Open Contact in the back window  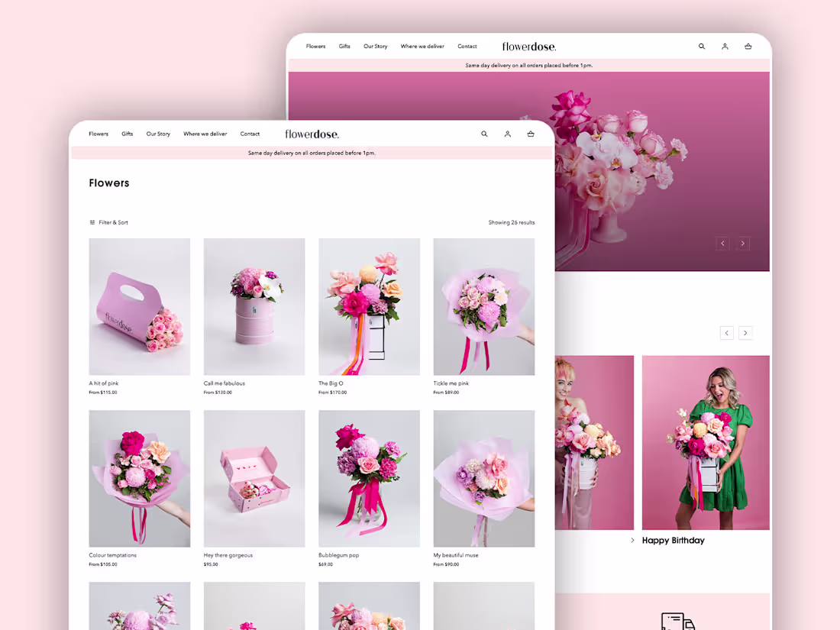467,47
